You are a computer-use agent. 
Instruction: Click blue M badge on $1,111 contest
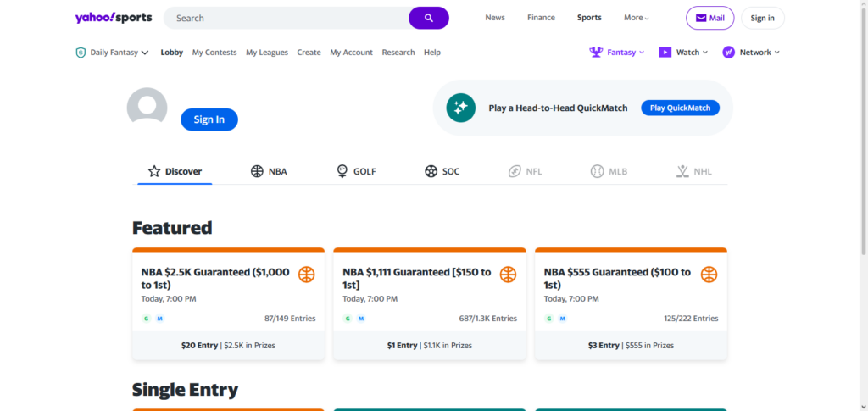click(x=361, y=319)
